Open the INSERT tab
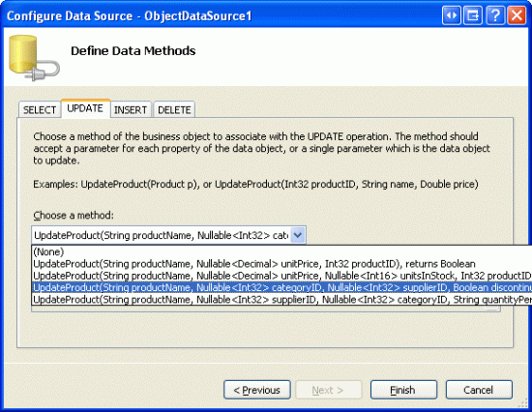 coord(131,109)
